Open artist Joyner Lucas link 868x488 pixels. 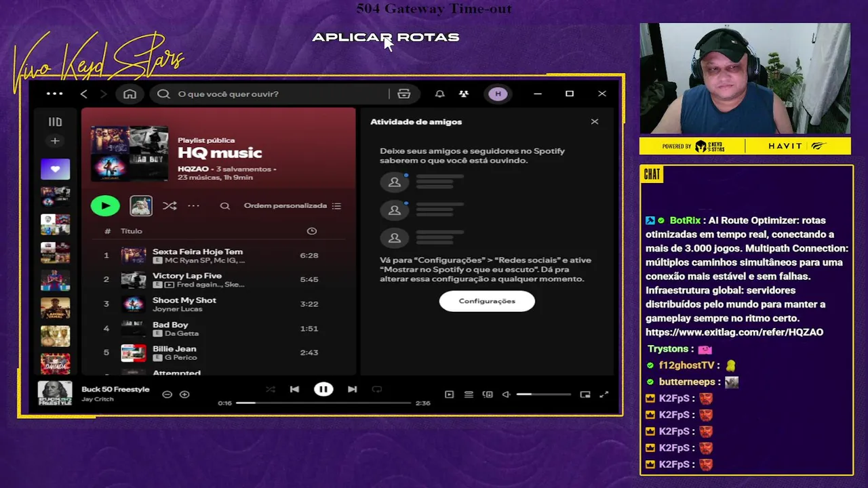click(x=178, y=309)
